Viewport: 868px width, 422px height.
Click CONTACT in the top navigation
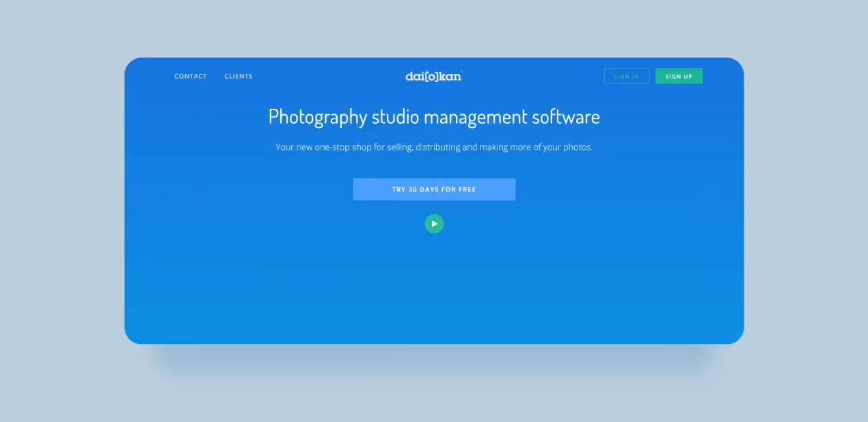190,76
